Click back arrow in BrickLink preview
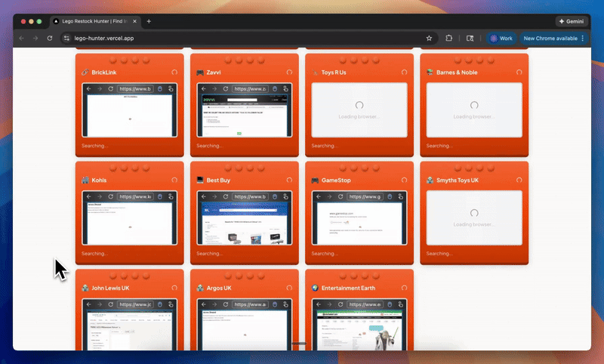Image resolution: width=604 pixels, height=364 pixels. click(x=89, y=88)
